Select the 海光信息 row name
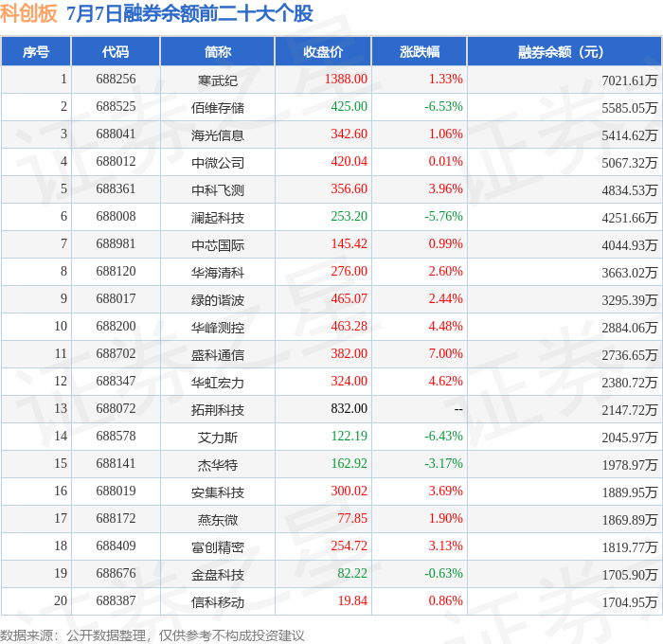Screen dimensions: 663x644 pos(218,135)
